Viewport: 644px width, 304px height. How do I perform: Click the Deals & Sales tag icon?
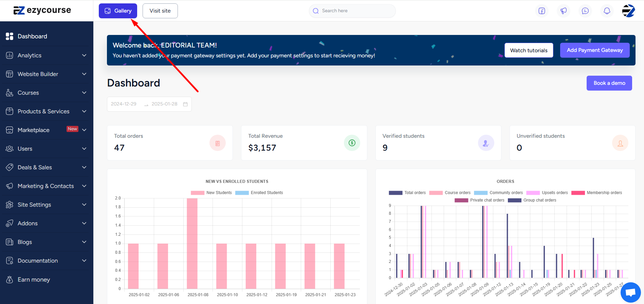pos(10,167)
